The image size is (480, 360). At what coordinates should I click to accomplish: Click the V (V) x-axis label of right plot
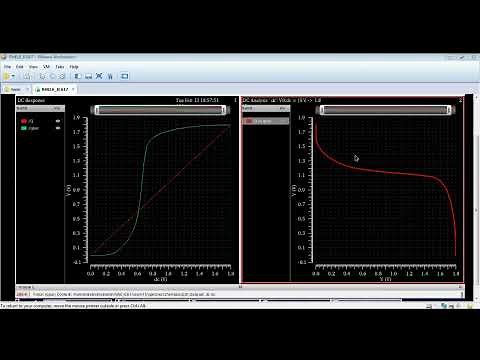[x=385, y=279]
